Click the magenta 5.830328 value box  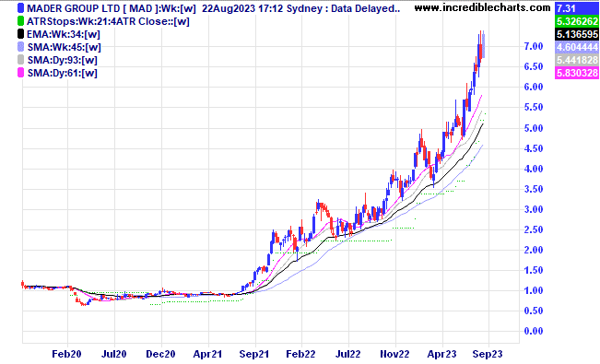click(577, 73)
